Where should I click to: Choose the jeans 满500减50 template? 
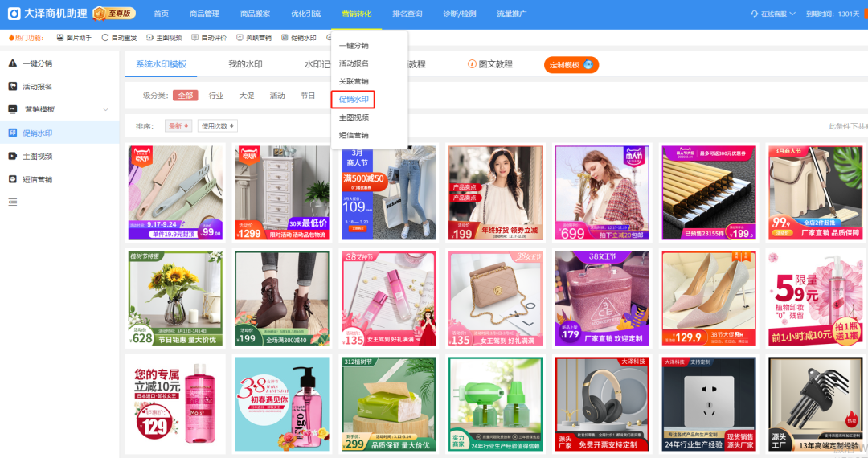pos(389,193)
